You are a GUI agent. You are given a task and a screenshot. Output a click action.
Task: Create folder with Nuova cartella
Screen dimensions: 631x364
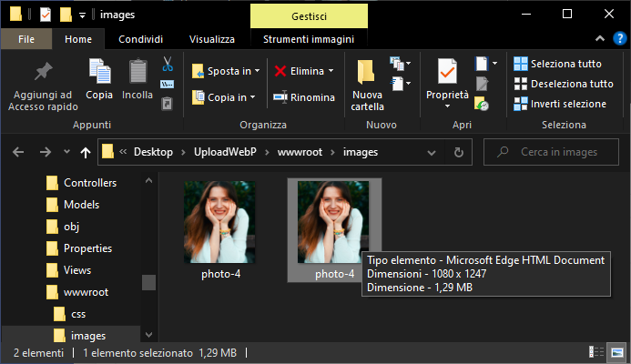(367, 85)
